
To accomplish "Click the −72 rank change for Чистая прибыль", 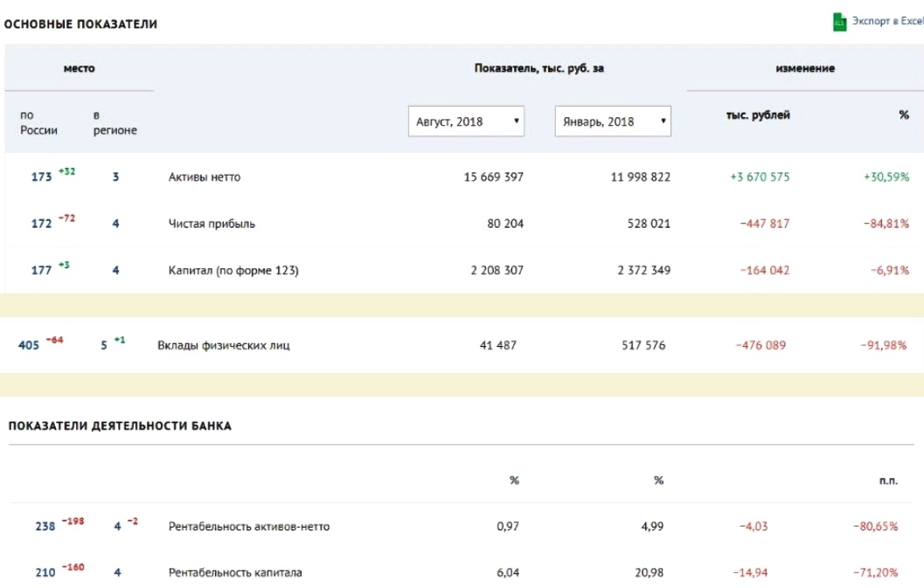I will 66,218.
